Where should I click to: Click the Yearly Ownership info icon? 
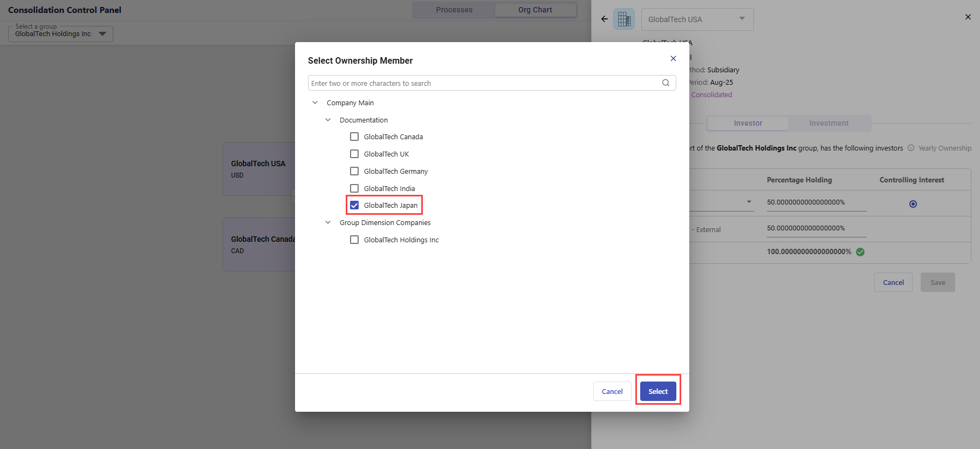click(x=911, y=148)
